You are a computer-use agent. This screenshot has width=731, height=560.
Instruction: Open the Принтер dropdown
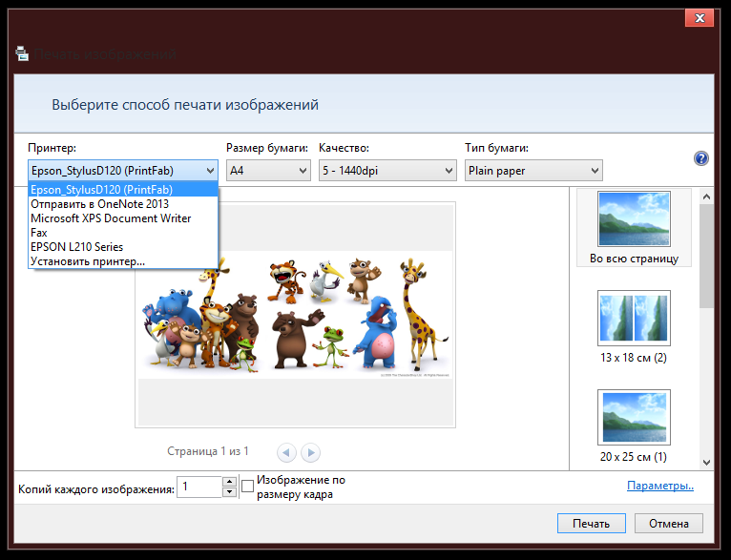click(123, 171)
